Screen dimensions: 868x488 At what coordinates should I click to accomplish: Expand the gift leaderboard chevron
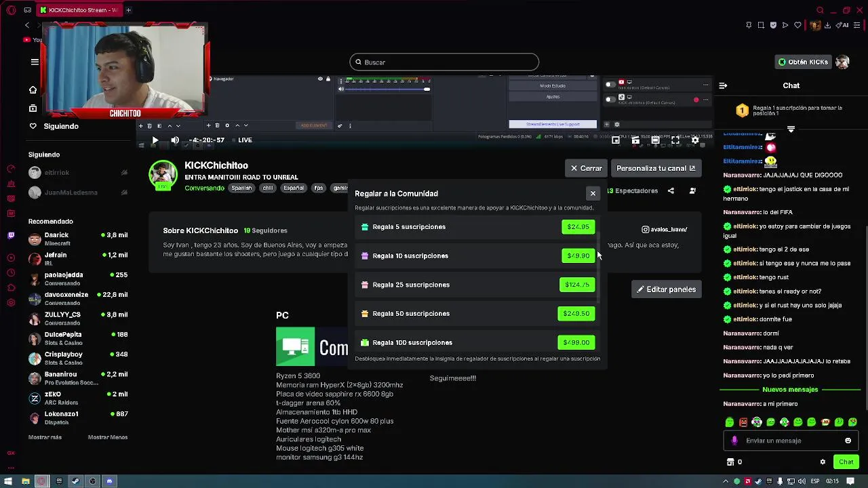(x=791, y=129)
